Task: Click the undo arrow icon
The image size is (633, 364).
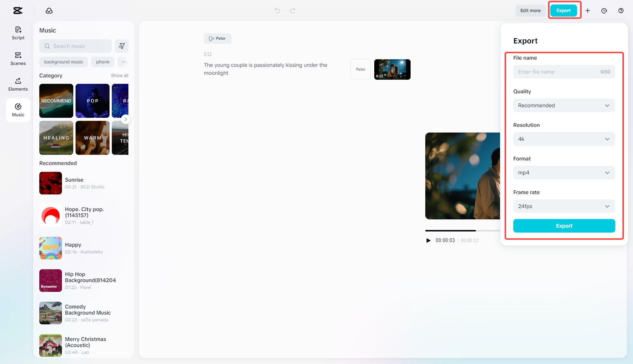Action: point(278,10)
